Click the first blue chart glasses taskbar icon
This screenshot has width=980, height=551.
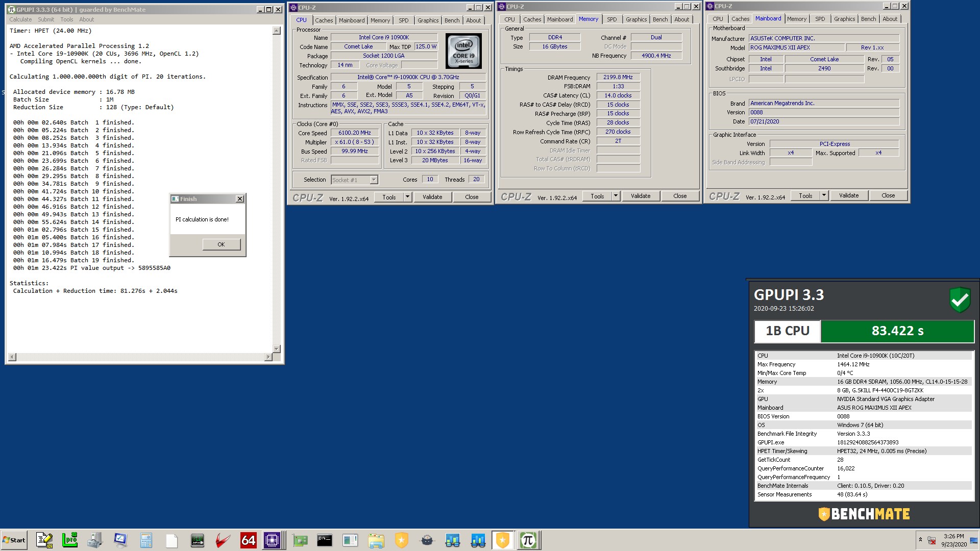pos(453,540)
